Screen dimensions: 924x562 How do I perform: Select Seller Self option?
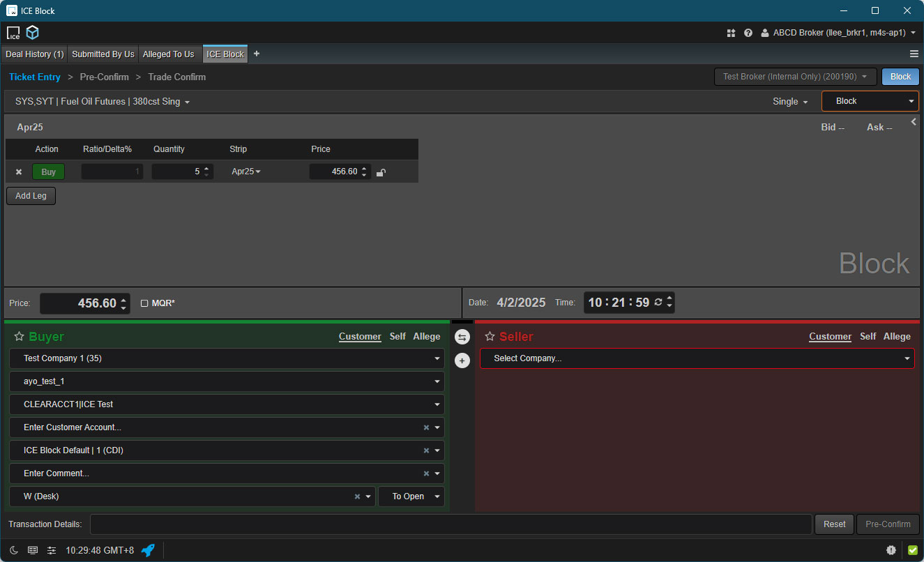[868, 337]
